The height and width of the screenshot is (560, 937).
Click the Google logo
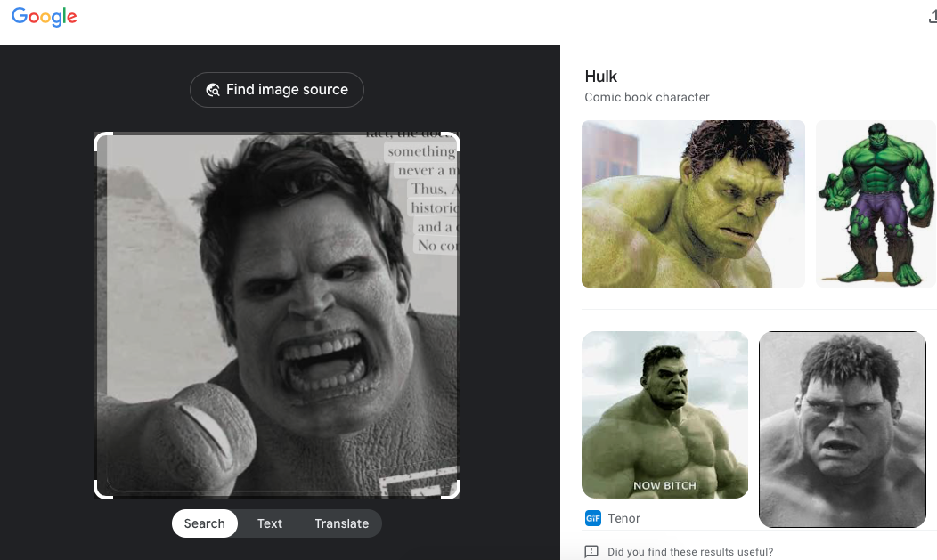pos(45,17)
